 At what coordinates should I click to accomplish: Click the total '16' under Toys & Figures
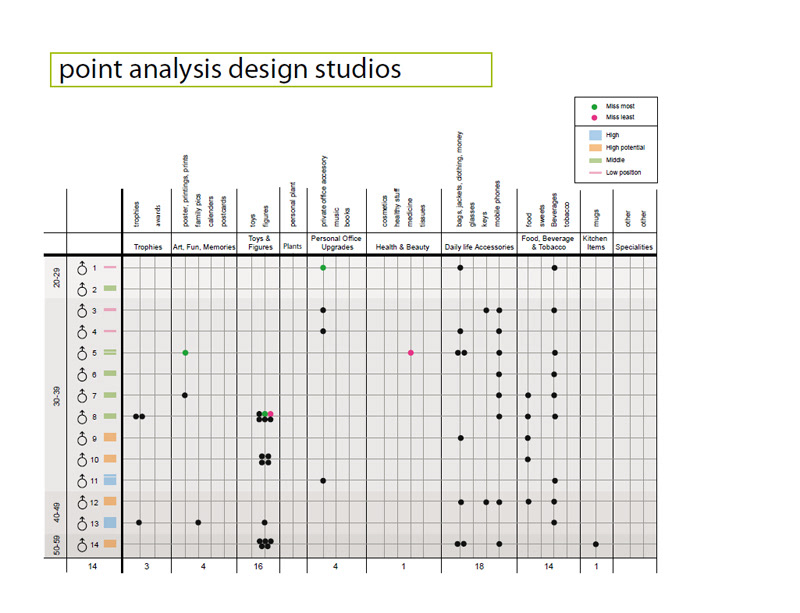click(258, 567)
